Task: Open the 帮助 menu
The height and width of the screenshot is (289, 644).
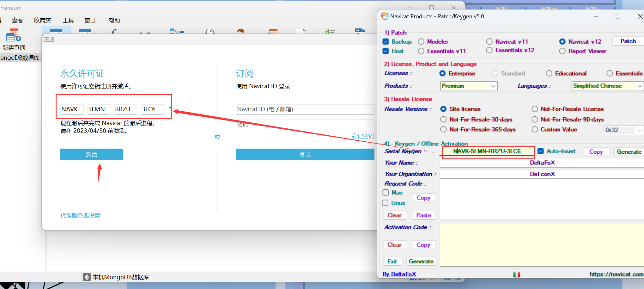Action: [114, 21]
